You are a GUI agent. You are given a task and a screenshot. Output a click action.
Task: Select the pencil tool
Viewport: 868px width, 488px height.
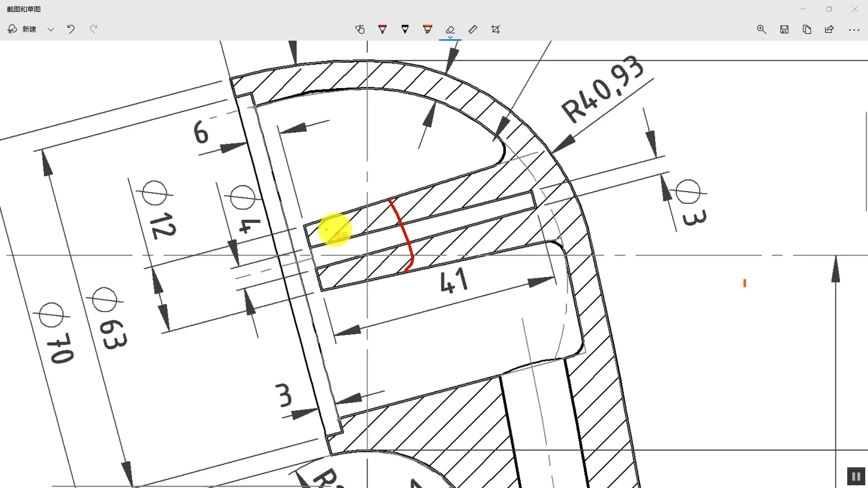pos(405,29)
